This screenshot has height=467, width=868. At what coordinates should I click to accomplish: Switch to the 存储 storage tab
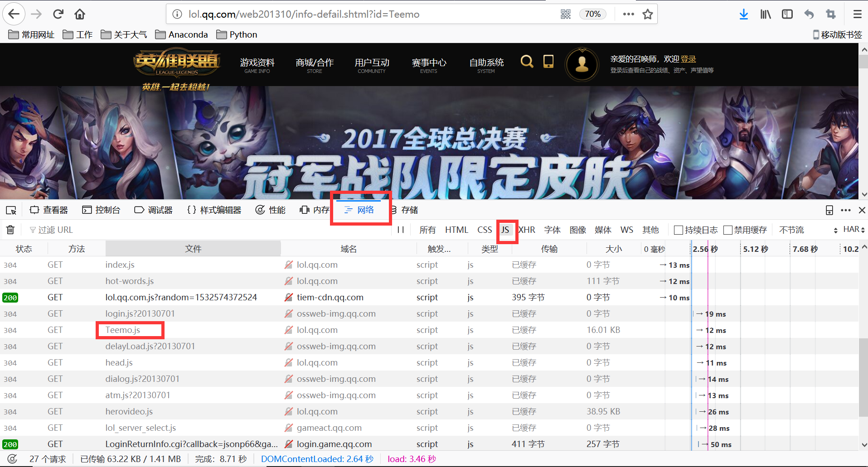pos(404,210)
